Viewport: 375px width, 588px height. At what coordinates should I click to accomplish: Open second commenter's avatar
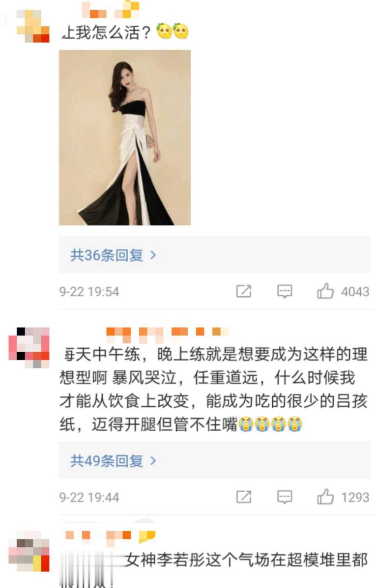(x=29, y=347)
